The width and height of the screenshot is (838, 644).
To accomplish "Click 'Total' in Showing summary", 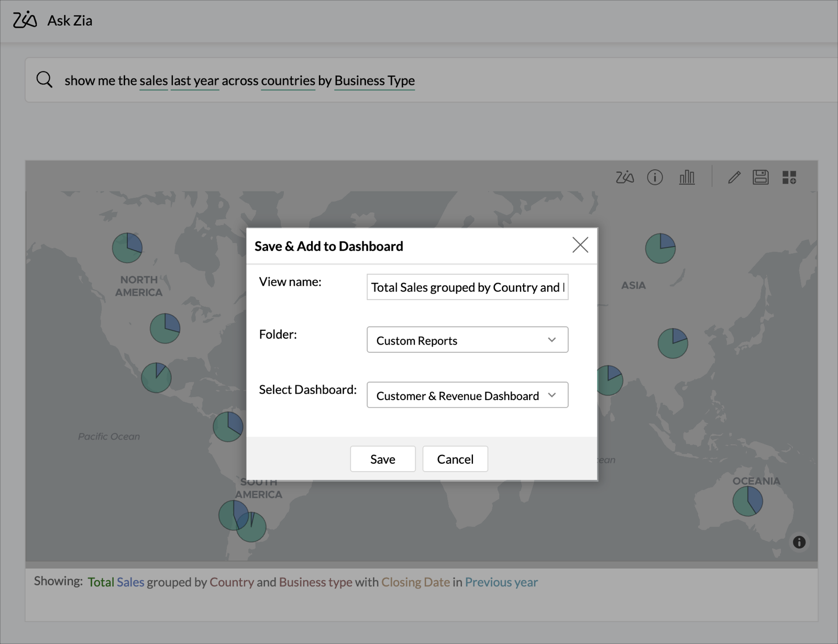I will coord(101,582).
